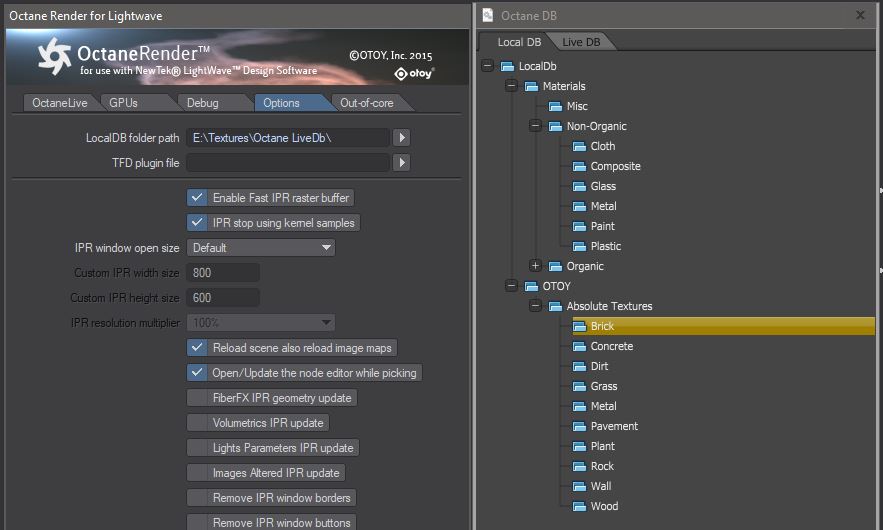Click the Grass folder icon
Viewport: 883px width, 530px height.
click(579, 386)
